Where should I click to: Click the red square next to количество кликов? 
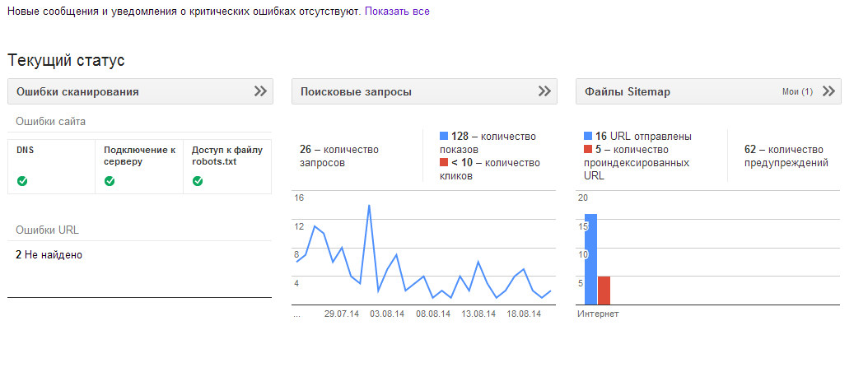444,163
